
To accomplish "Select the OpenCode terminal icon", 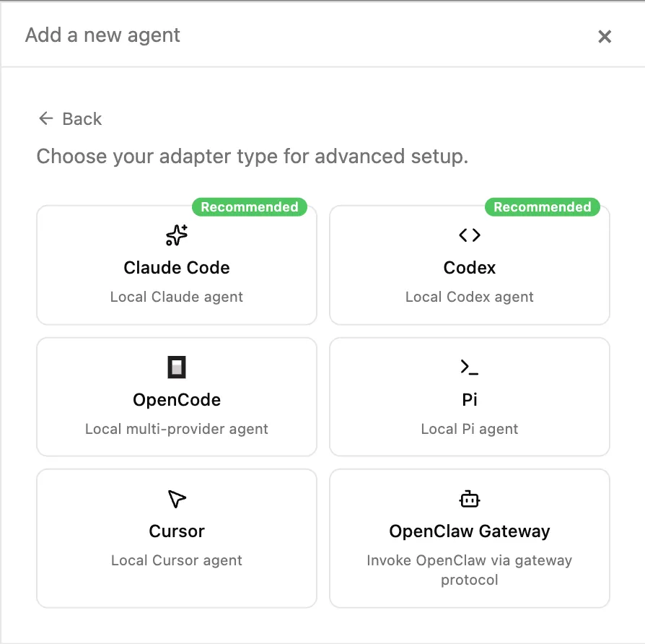I will pyautogui.click(x=177, y=367).
